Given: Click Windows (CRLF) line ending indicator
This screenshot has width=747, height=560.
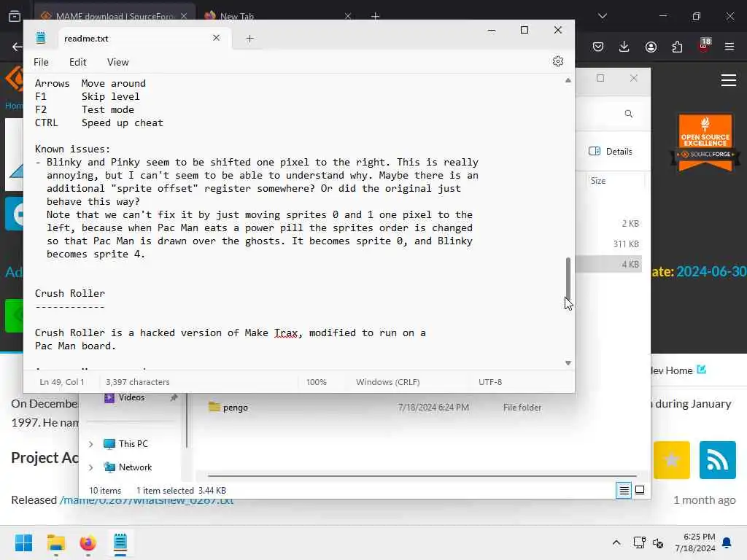Looking at the screenshot, I should pyautogui.click(x=388, y=382).
